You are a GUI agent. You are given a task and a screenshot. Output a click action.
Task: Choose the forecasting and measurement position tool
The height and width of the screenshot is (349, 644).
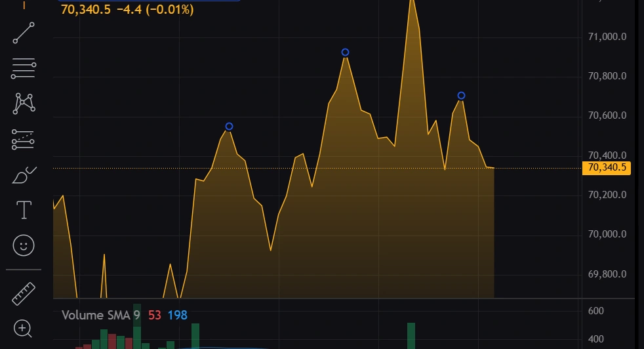tap(24, 139)
